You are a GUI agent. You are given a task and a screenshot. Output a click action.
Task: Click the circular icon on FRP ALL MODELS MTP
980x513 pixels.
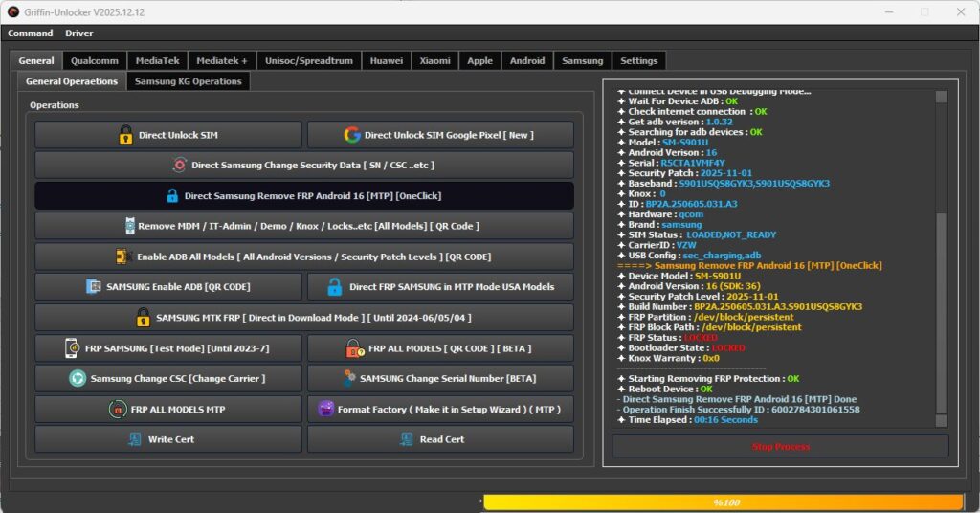[118, 410]
